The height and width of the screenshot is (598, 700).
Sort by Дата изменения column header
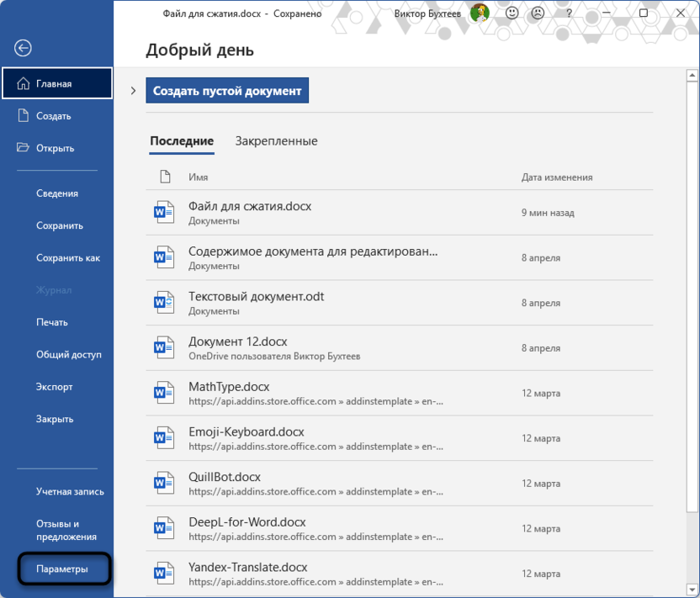[x=556, y=177]
